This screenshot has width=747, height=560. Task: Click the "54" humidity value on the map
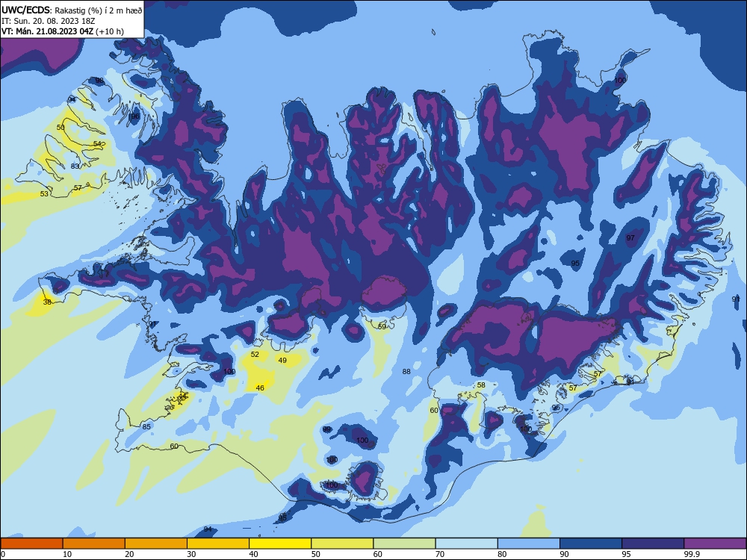pos(98,143)
